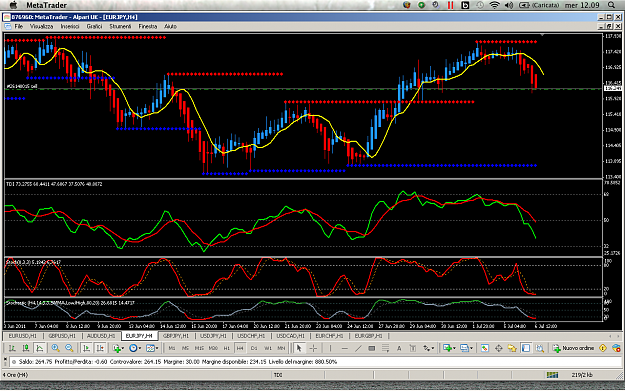This screenshot has width=625, height=391.
Task: Switch chart to bar chart mode
Action: click(x=12, y=348)
